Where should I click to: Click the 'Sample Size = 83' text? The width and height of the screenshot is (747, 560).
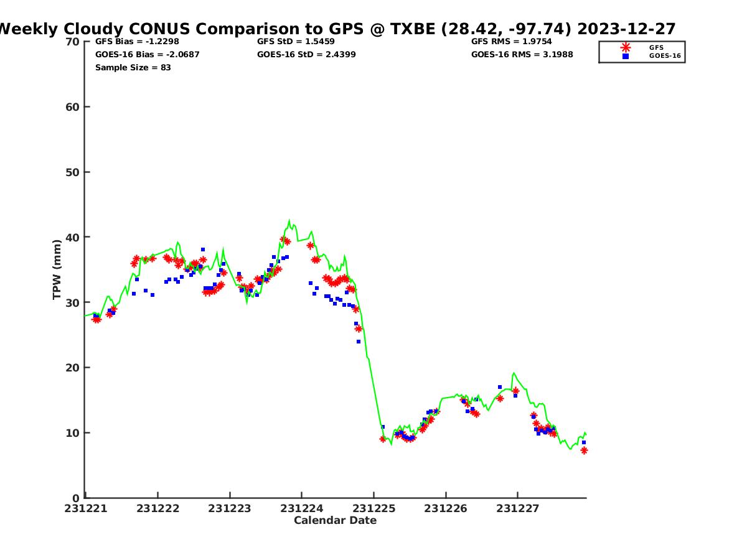tap(133, 68)
